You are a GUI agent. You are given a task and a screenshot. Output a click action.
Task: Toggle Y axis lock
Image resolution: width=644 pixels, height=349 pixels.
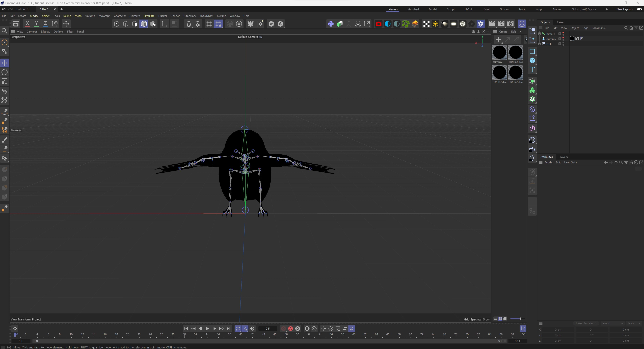click(x=37, y=24)
